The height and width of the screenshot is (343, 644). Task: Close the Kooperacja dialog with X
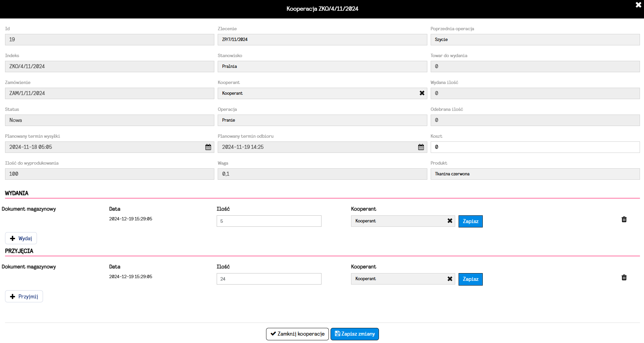638,5
